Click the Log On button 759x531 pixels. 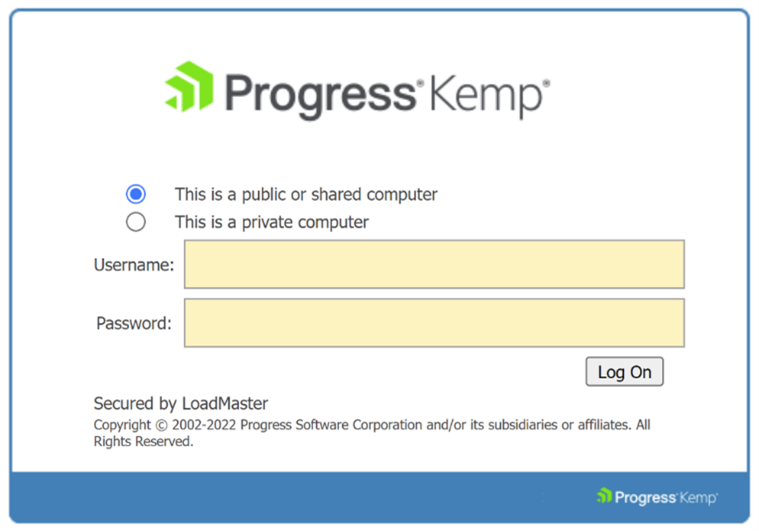pyautogui.click(x=624, y=372)
